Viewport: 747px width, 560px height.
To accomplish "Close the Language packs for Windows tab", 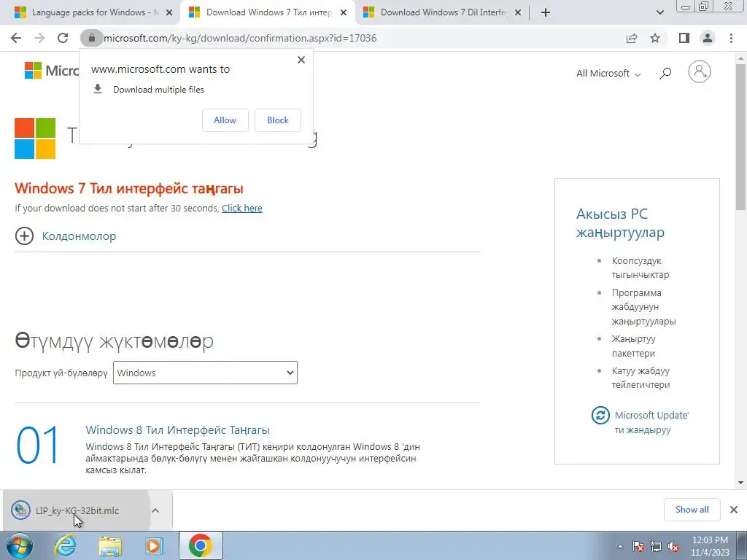I will point(169,13).
